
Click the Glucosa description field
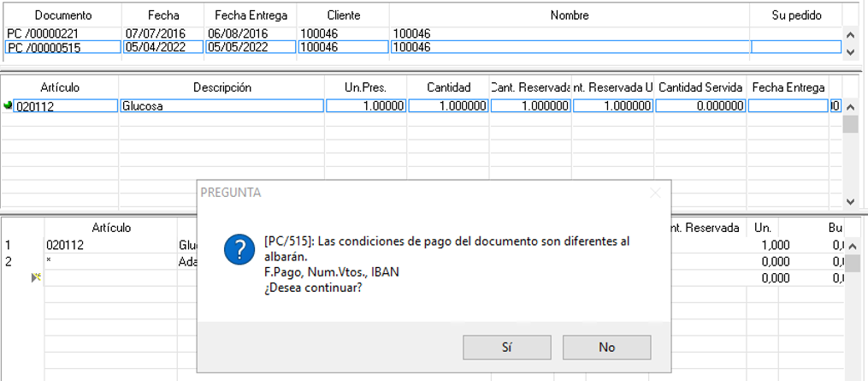(x=221, y=105)
